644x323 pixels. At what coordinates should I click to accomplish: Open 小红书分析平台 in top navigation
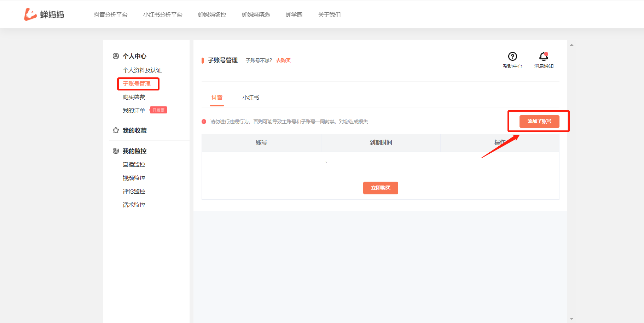(x=163, y=14)
